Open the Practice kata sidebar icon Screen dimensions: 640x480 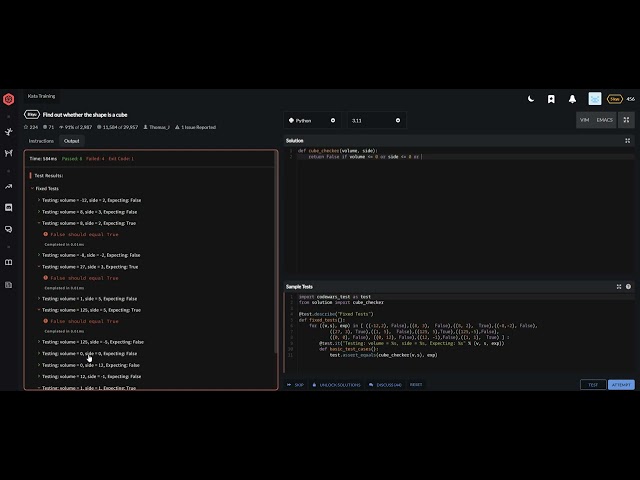(9, 131)
